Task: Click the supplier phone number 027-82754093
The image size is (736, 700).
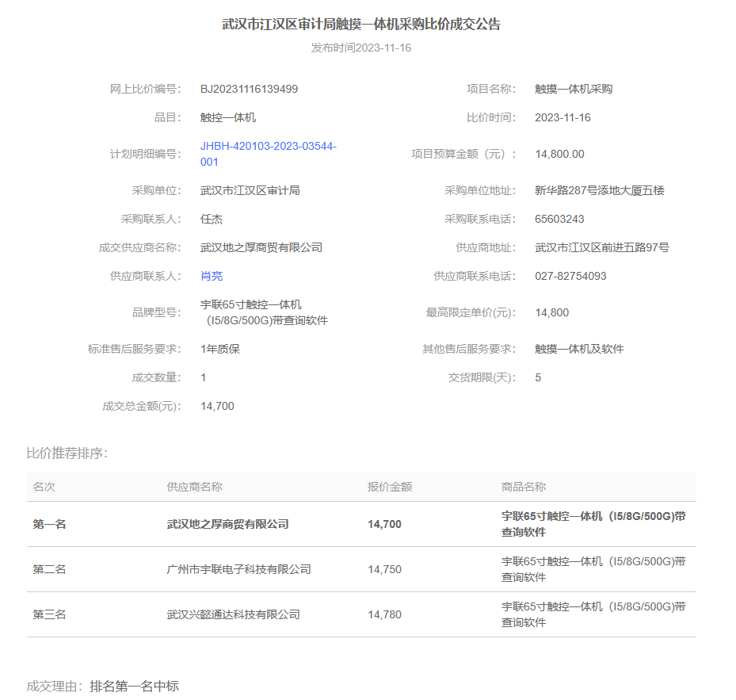Action: pos(570,276)
